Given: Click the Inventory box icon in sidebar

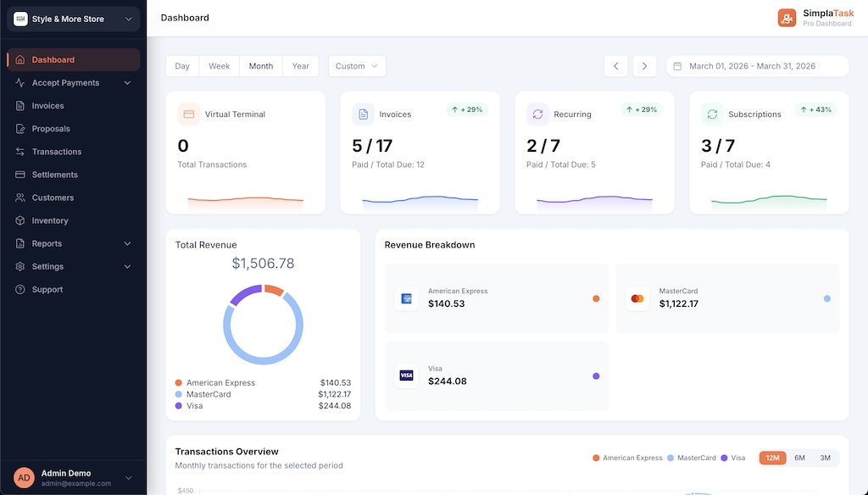Looking at the screenshot, I should 20,220.
